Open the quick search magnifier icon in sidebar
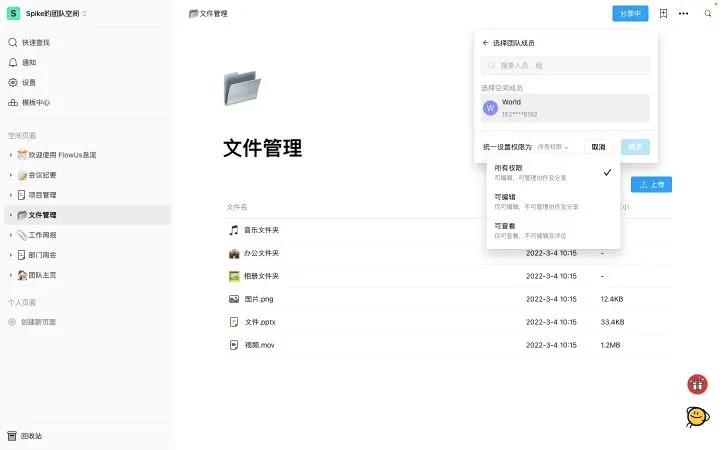The image size is (720, 450). [x=13, y=42]
